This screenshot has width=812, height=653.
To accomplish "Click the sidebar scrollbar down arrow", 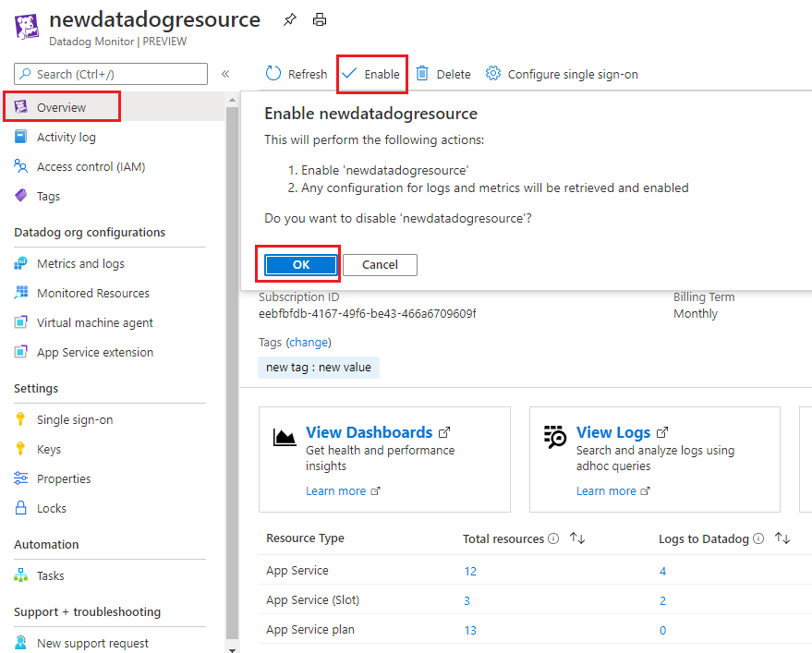I will click(x=232, y=649).
